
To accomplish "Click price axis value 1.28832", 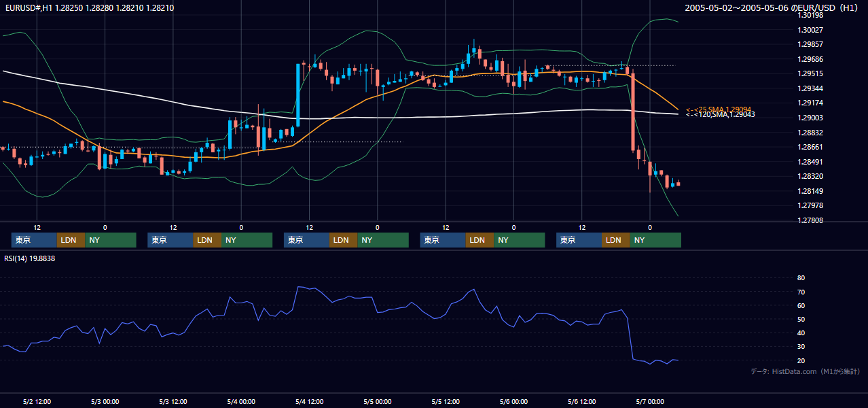I will click(810, 133).
